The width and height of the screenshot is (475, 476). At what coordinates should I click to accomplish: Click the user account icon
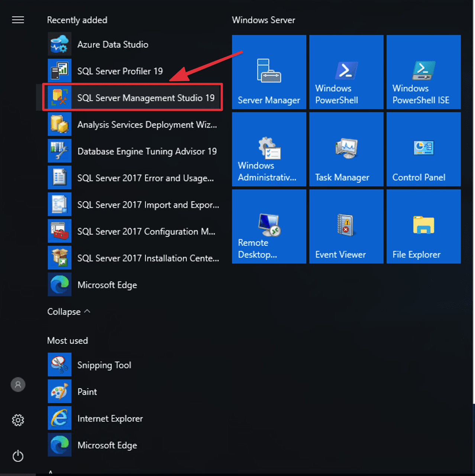[x=18, y=385]
